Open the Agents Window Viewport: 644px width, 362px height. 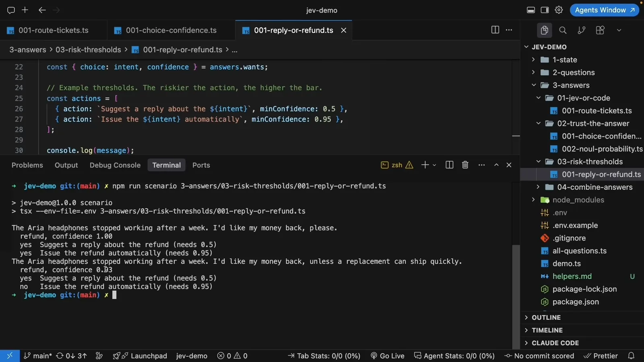(605, 10)
